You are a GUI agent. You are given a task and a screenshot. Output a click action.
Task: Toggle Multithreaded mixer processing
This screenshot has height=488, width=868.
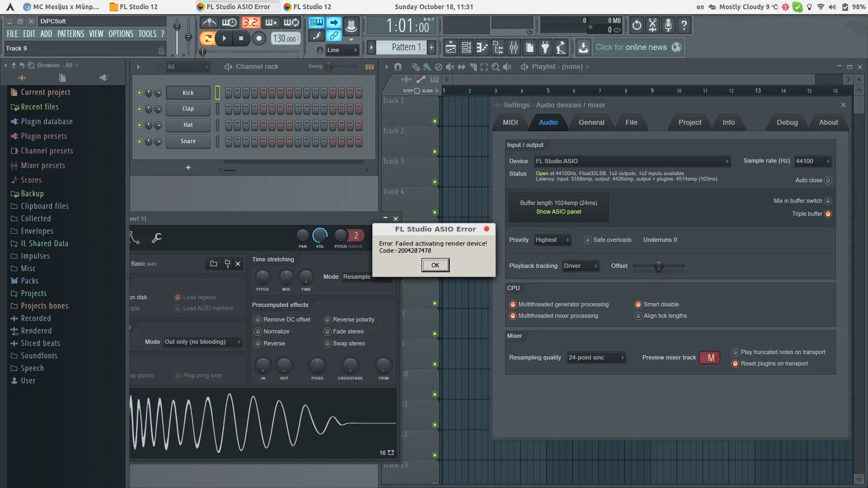[x=513, y=316]
